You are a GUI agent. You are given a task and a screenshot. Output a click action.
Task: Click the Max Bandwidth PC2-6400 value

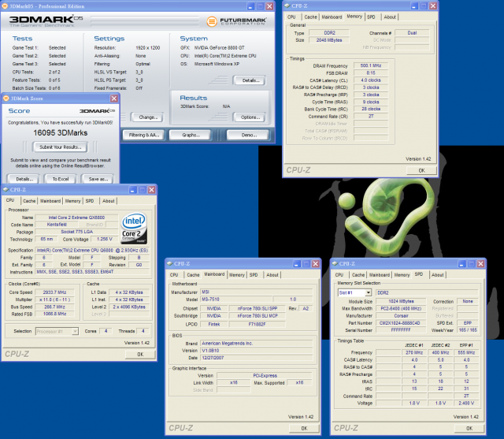tap(401, 308)
